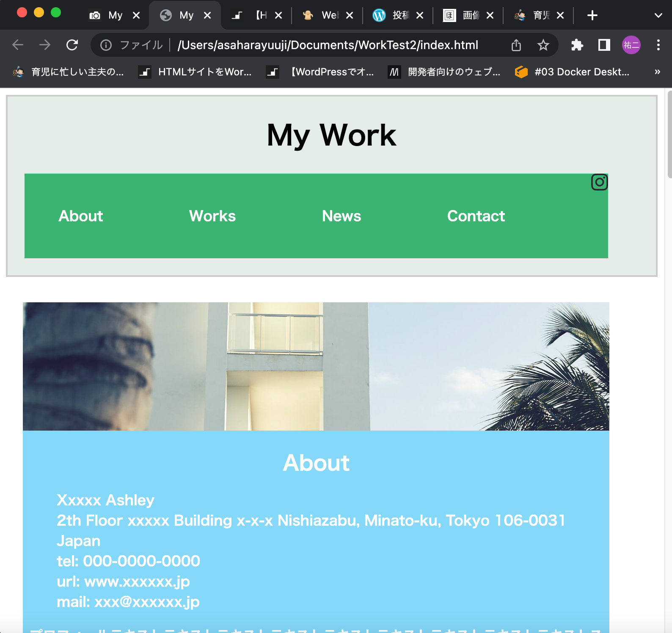The height and width of the screenshot is (633, 672).
Task: View site information via the info icon
Action: [106, 45]
